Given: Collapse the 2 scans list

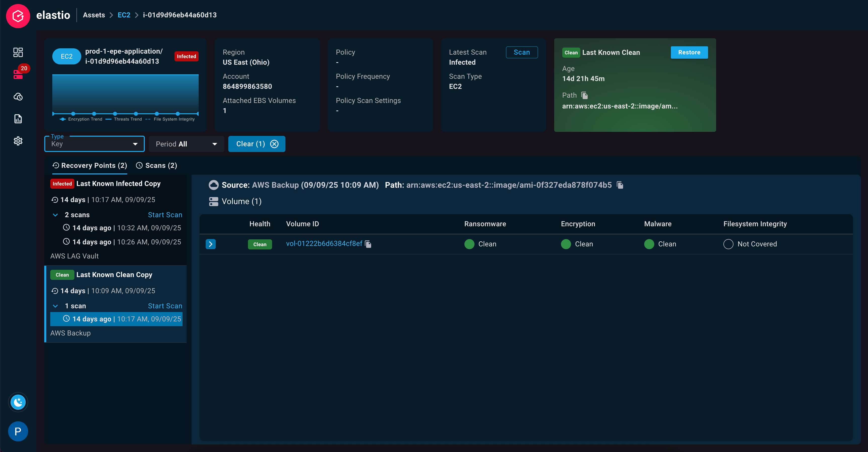Looking at the screenshot, I should 56,215.
